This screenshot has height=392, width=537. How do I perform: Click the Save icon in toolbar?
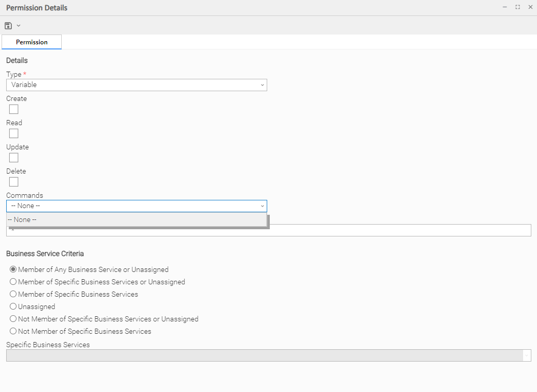[x=8, y=26]
